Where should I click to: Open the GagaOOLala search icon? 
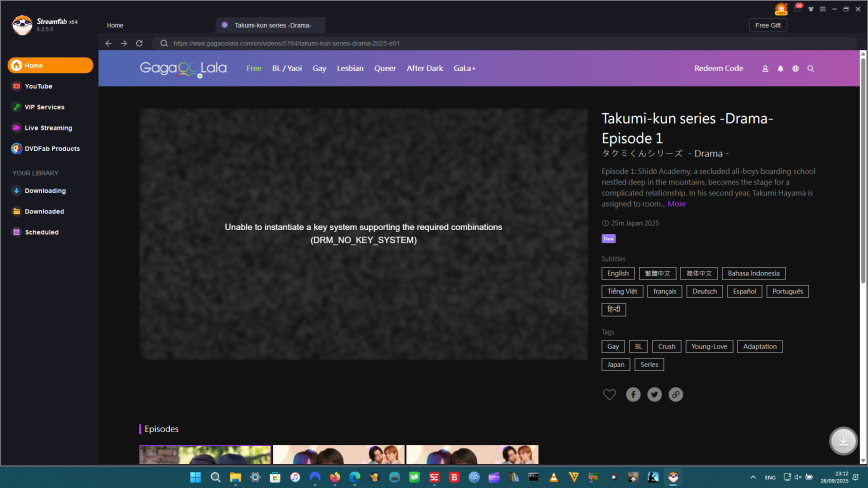pos(810,69)
